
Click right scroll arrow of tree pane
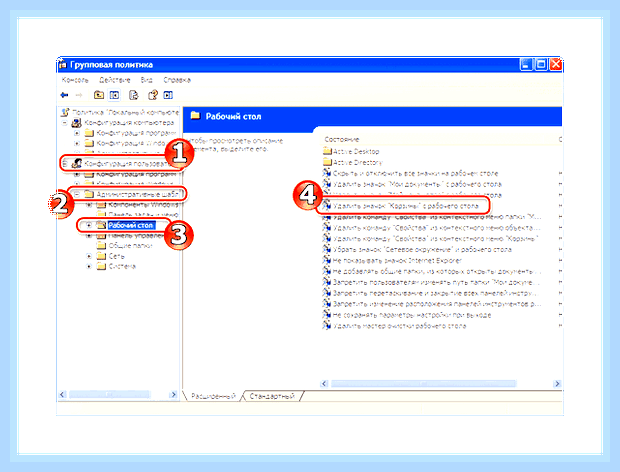(173, 394)
